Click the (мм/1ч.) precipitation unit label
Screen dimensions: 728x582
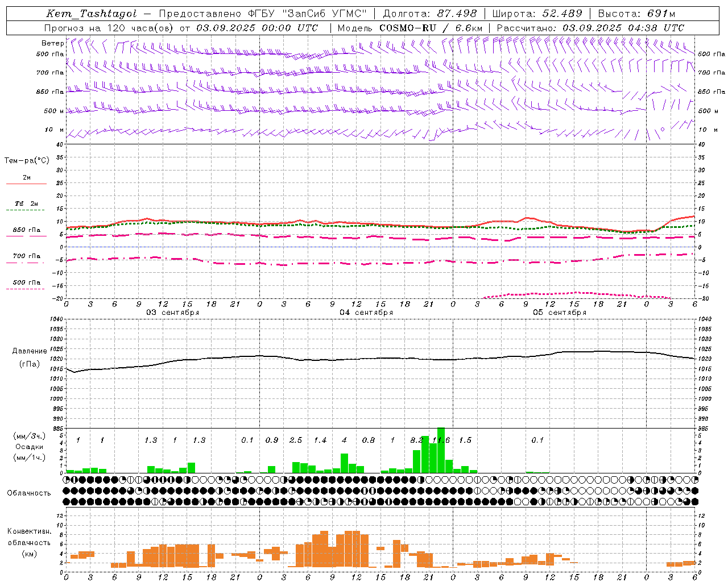click(x=29, y=458)
